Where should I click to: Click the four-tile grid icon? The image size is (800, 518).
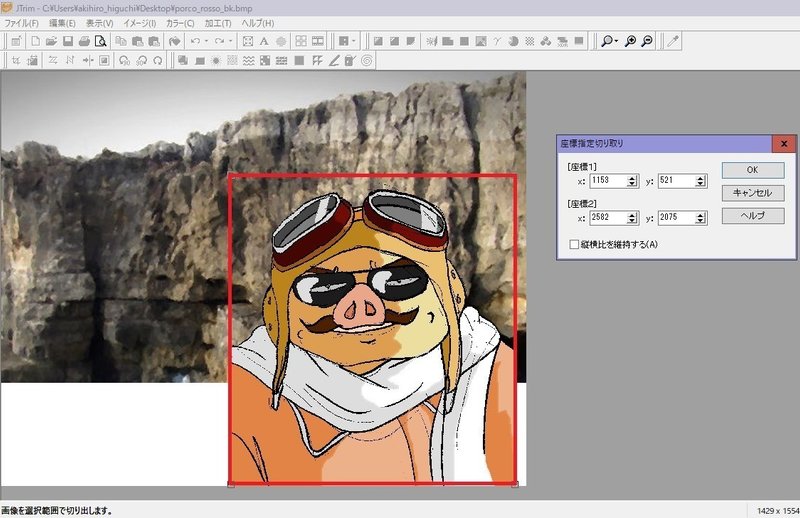click(301, 41)
